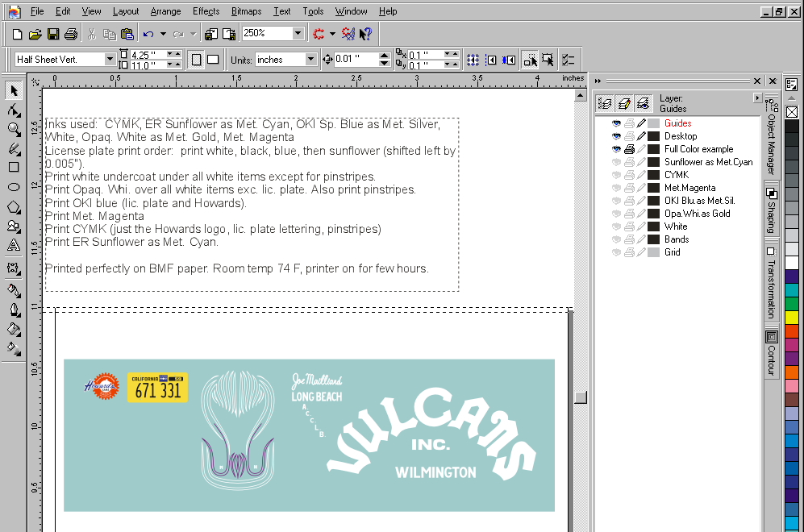The width and height of the screenshot is (804, 532).
Task: Choose the Interactive Blend tool
Action: 14,268
